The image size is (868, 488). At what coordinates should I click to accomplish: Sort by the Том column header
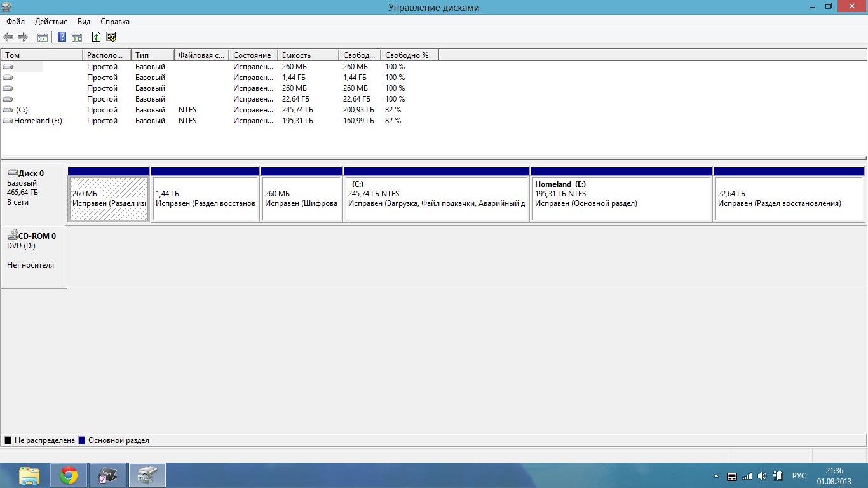(x=42, y=55)
